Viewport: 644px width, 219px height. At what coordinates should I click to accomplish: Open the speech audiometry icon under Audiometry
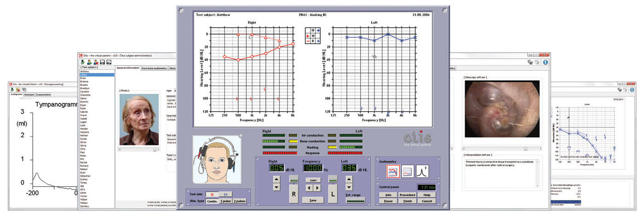coord(408,171)
